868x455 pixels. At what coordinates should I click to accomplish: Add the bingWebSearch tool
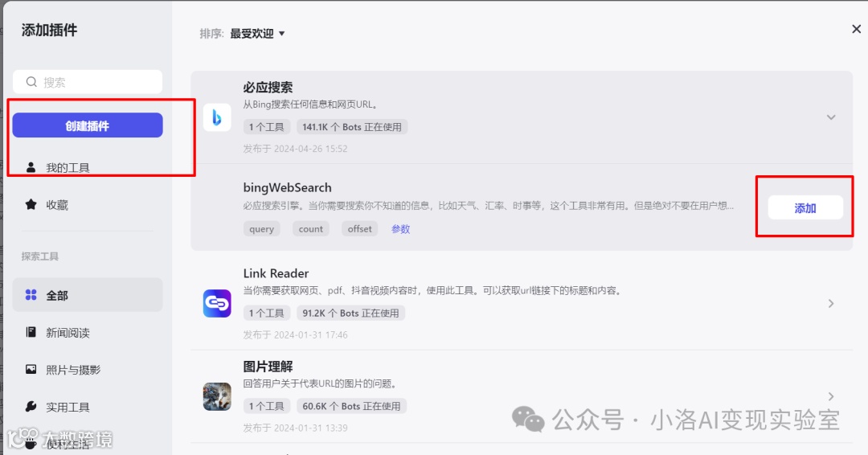click(x=805, y=207)
